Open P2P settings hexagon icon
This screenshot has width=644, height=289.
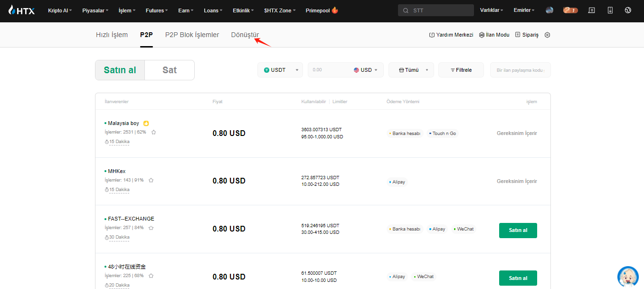click(x=547, y=35)
